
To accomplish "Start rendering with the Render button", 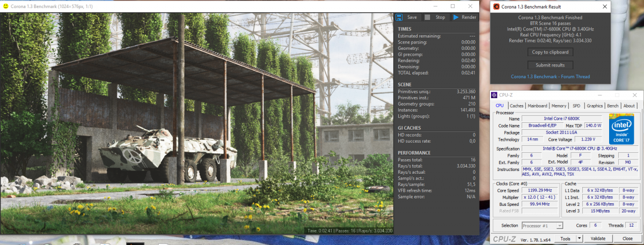I will point(464,17).
